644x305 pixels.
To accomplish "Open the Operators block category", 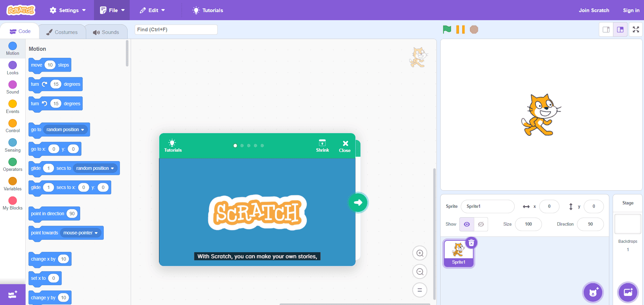I will [x=12, y=164].
